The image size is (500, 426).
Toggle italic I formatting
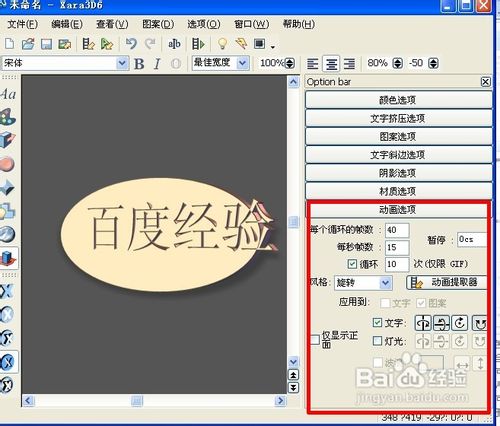click(157, 63)
